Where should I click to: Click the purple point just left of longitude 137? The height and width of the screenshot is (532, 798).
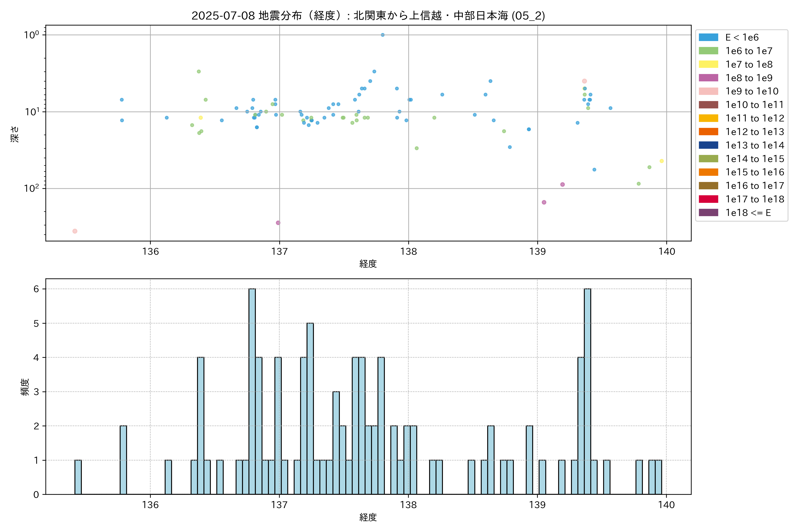[x=278, y=223]
